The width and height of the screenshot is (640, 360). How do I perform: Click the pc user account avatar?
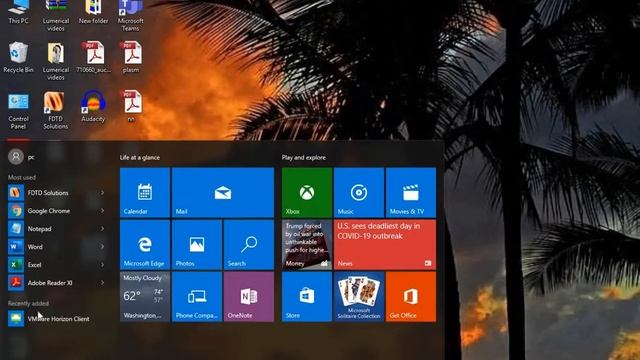click(x=16, y=157)
